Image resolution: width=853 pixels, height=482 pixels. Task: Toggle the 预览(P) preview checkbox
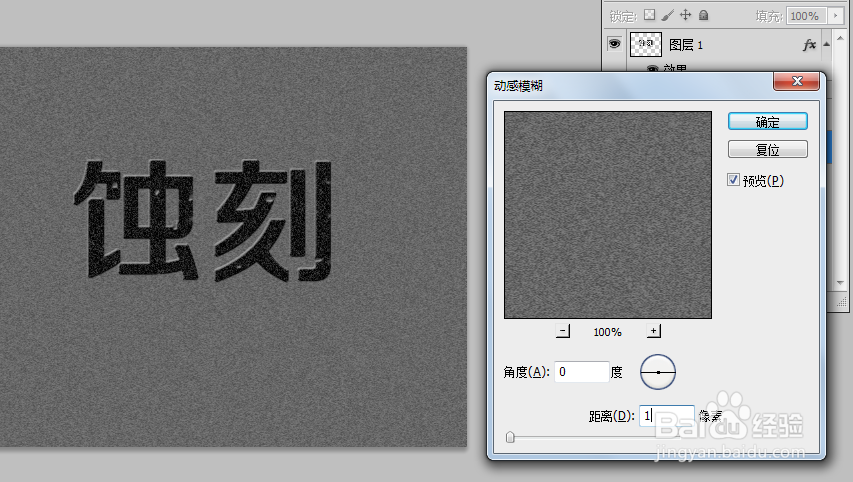tap(733, 180)
